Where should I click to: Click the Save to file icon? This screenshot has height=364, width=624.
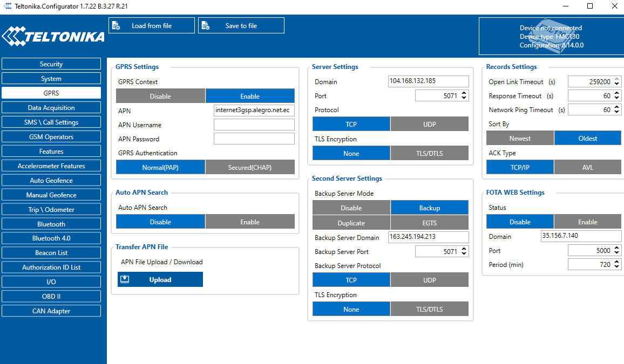[205, 25]
